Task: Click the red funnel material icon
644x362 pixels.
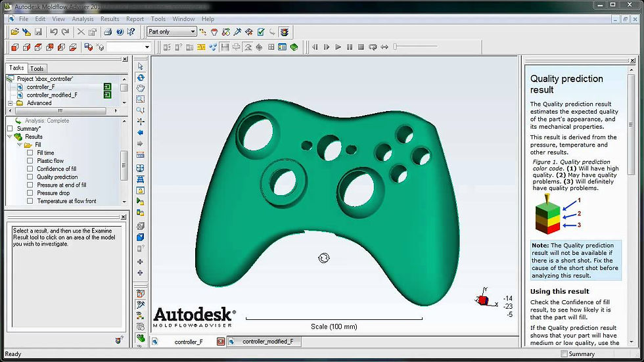Action: [214, 32]
